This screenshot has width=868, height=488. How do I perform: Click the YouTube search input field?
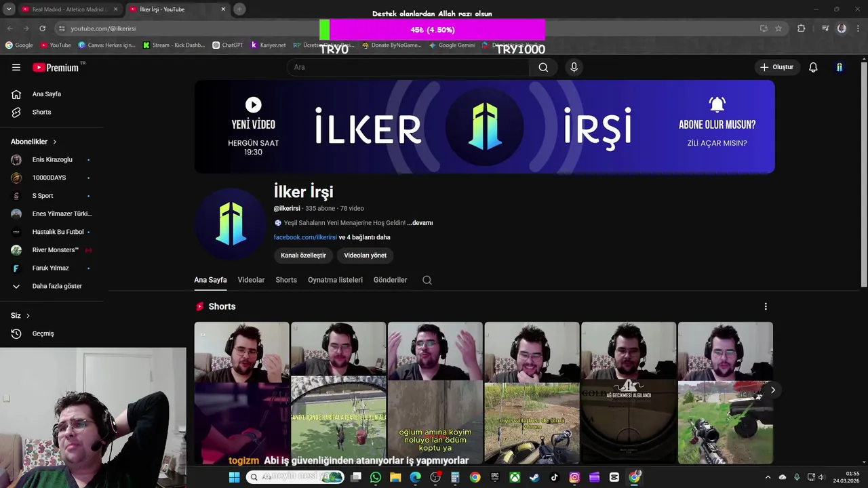(x=408, y=67)
